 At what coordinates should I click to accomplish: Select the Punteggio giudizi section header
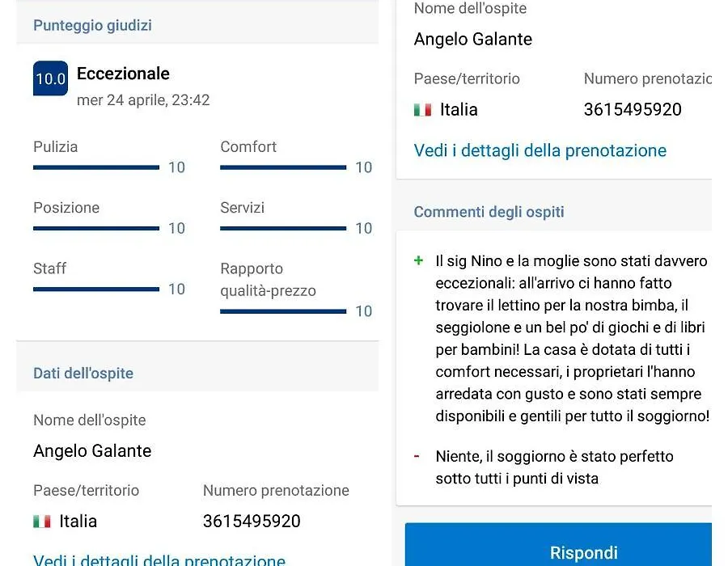click(92, 25)
